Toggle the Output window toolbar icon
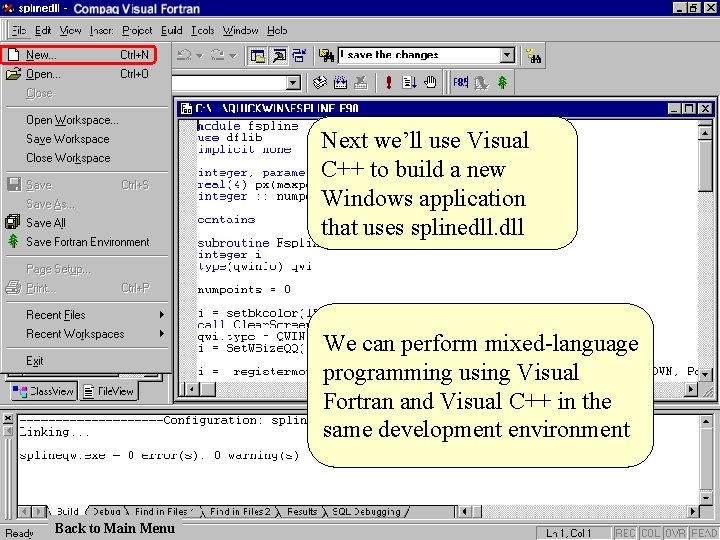The height and width of the screenshot is (540, 720). (x=279, y=56)
